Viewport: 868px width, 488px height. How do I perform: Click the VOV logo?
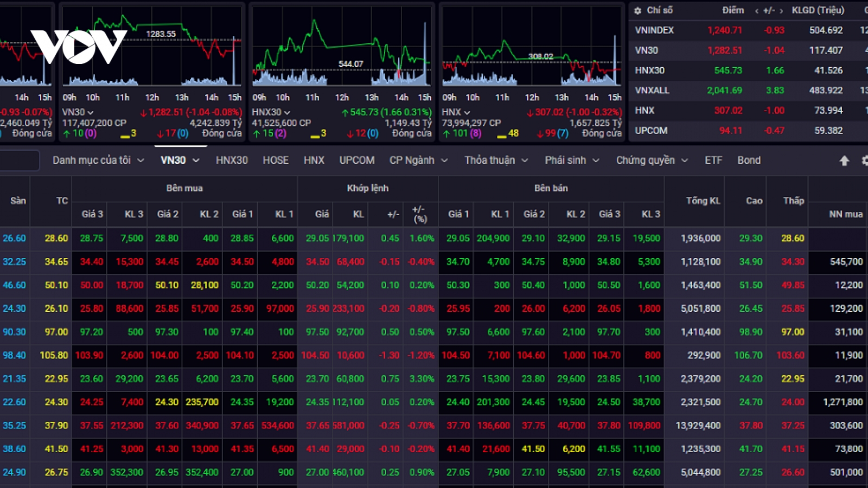click(x=79, y=47)
